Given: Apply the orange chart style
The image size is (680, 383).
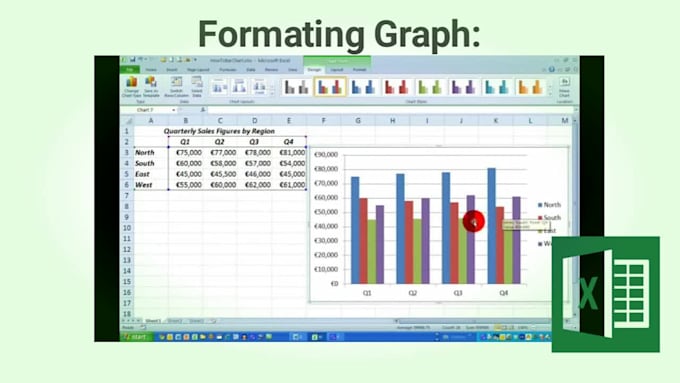Looking at the screenshot, I should click(x=530, y=87).
